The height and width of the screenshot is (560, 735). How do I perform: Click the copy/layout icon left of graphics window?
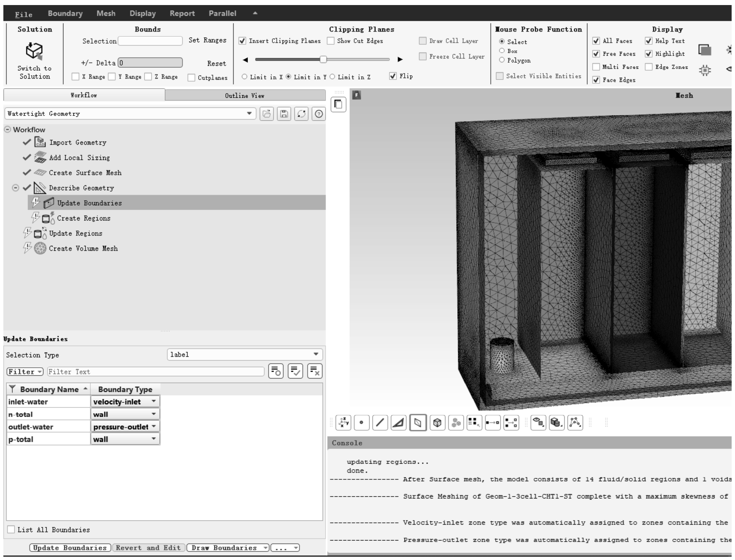[x=338, y=104]
